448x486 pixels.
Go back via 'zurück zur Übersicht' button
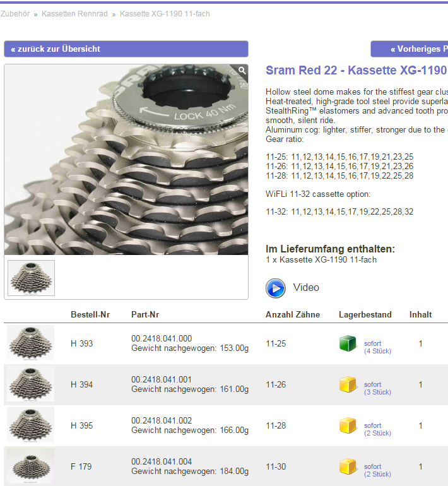coord(126,49)
